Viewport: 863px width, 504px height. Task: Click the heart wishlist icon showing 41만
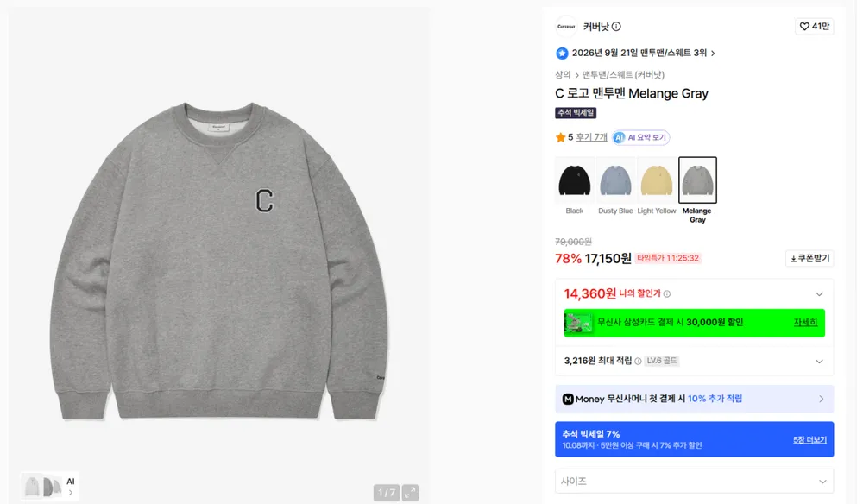click(804, 27)
